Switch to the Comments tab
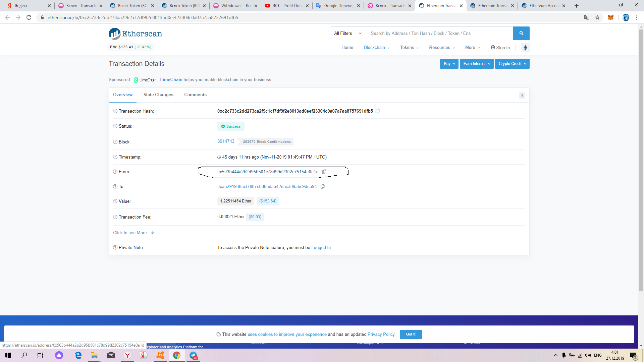 click(x=195, y=95)
